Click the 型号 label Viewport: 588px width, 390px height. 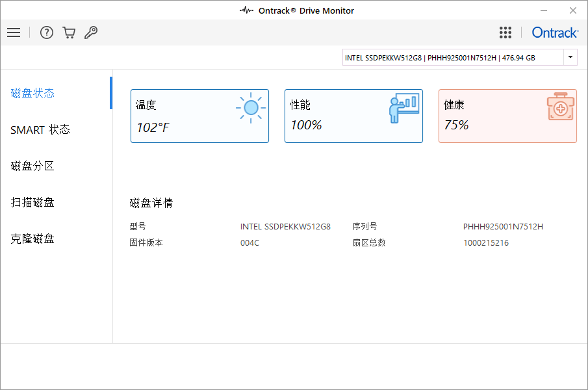click(138, 226)
